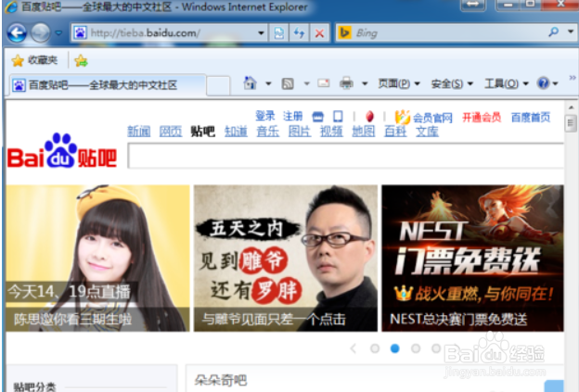Screen dimensions: 579x392
Task: Click the RSS feeds icon
Action: click(288, 83)
